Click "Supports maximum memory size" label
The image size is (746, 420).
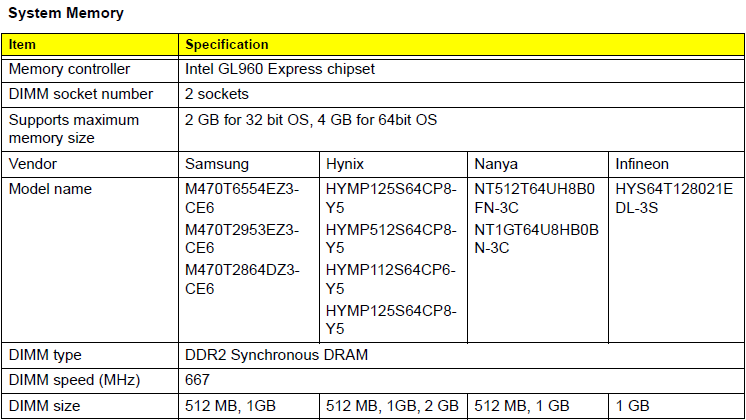[74, 129]
